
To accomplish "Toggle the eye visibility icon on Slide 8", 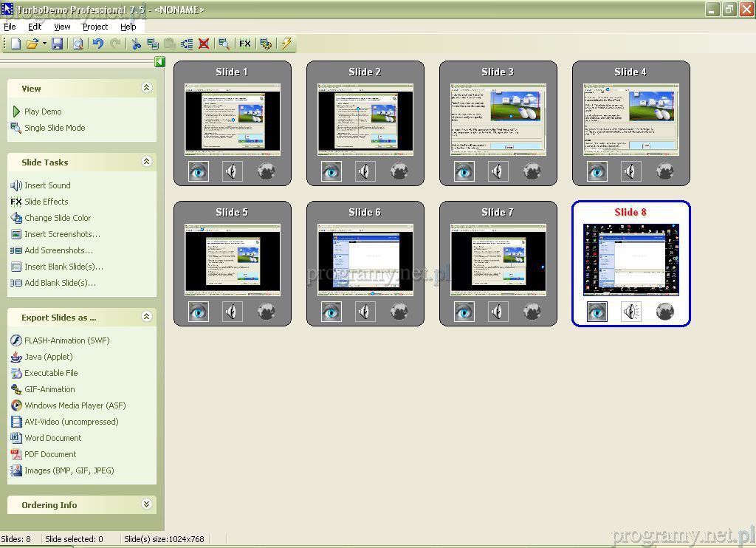I will click(x=597, y=312).
